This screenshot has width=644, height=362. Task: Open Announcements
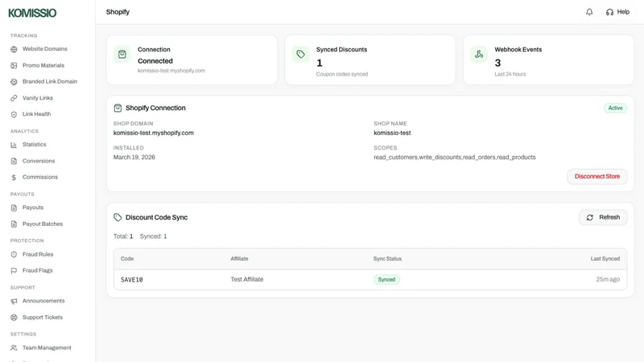point(43,301)
